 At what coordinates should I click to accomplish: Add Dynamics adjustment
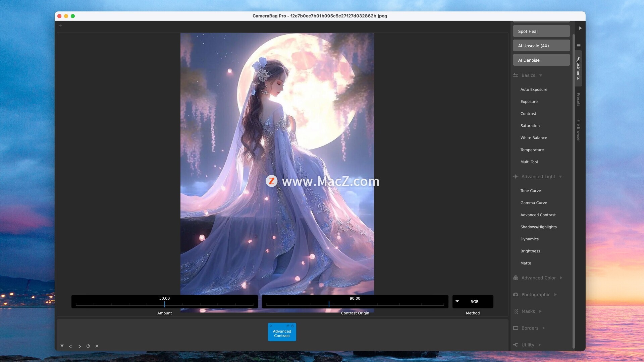[529, 239]
